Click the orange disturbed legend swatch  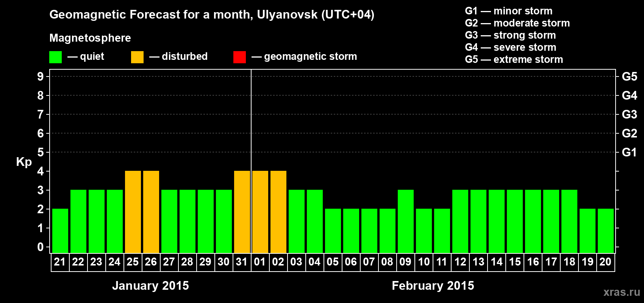[138, 57]
